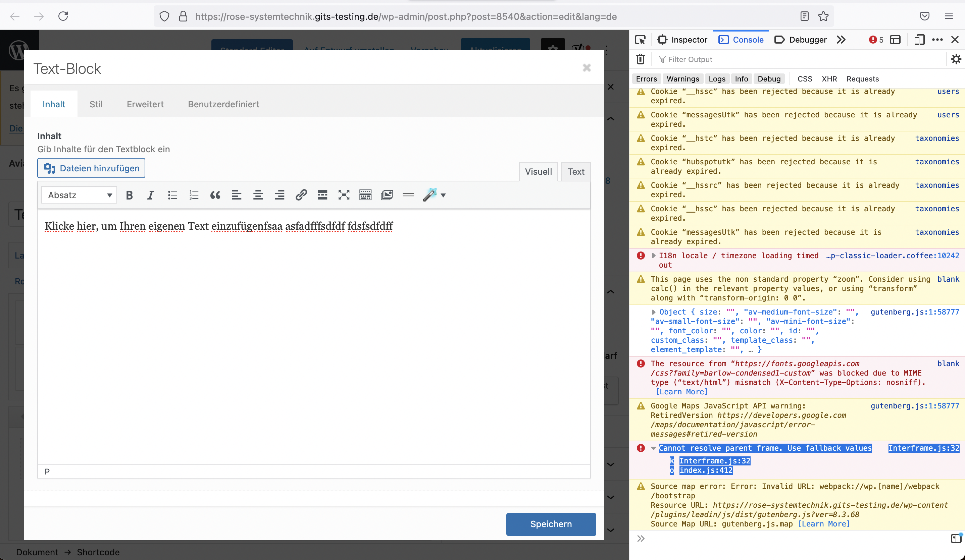Apply blockquote formatting
Screen dimensions: 965x560
[x=215, y=195]
